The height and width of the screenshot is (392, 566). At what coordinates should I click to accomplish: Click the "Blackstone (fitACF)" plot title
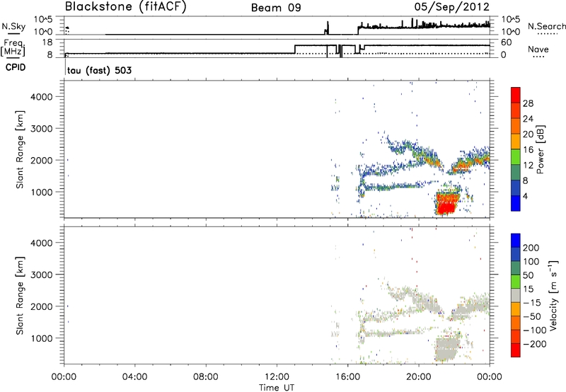[x=125, y=6]
